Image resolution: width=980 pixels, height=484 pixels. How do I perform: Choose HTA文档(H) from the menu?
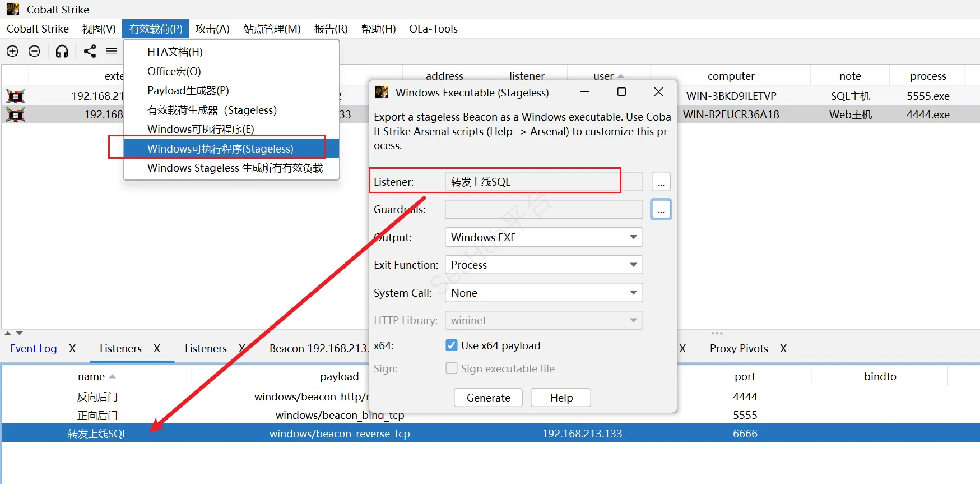click(231, 52)
